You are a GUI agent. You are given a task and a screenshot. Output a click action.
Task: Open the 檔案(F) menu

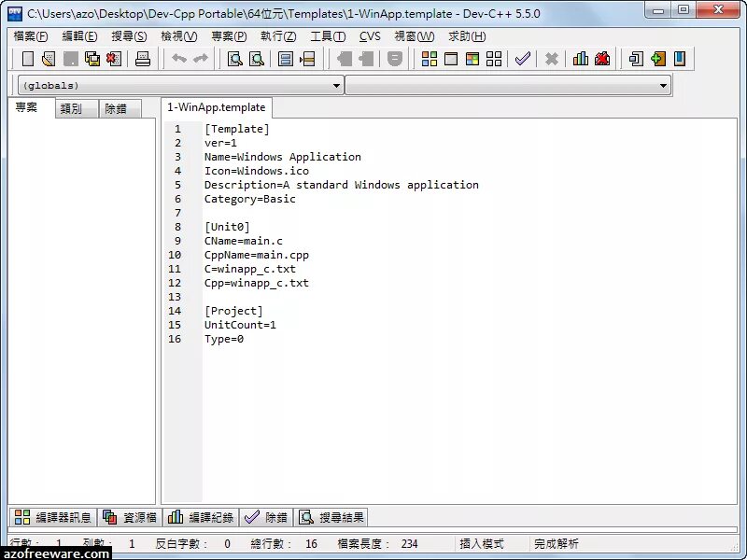click(x=31, y=36)
